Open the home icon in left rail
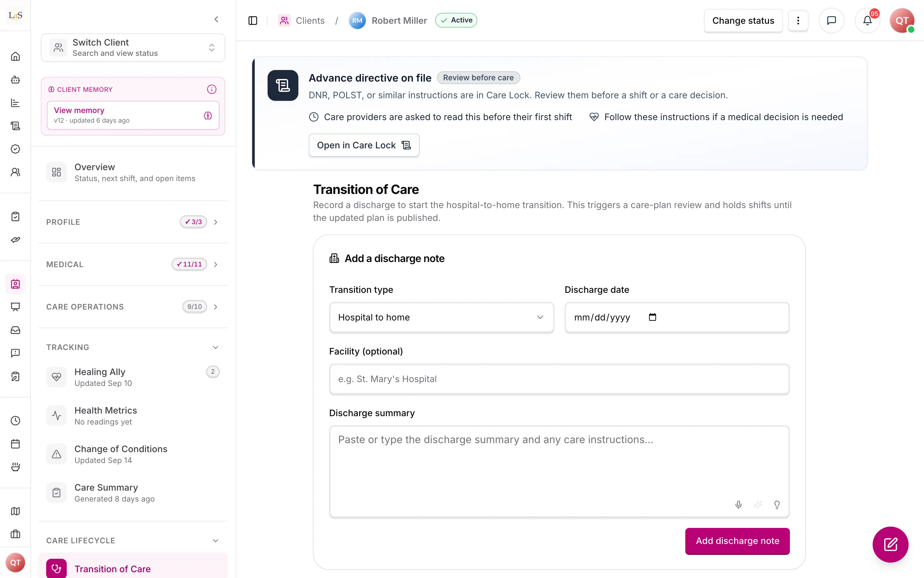Screen dimensions: 924x578 [x=15, y=57]
